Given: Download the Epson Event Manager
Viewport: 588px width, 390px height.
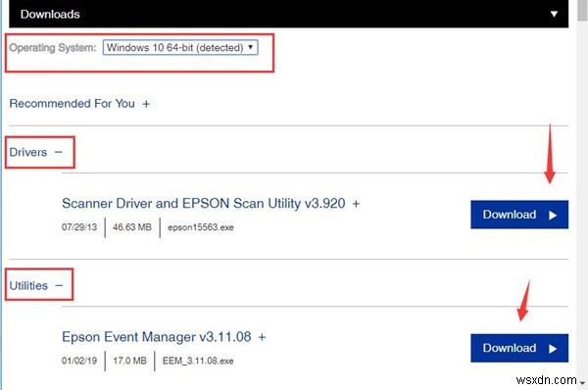Looking at the screenshot, I should tap(519, 348).
